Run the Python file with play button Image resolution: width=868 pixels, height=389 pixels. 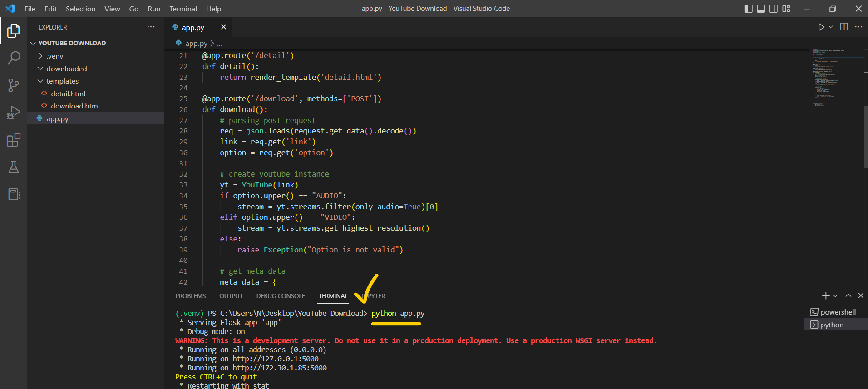(x=821, y=27)
